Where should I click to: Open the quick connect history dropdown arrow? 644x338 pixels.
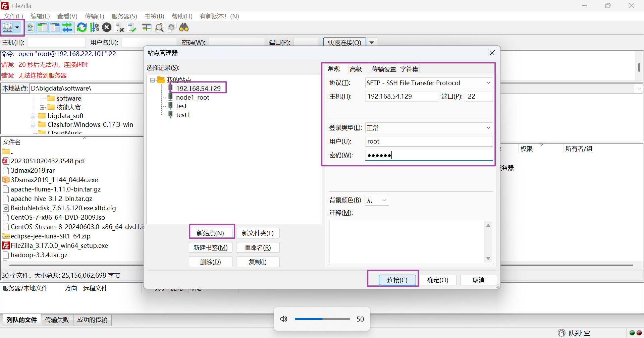[372, 42]
